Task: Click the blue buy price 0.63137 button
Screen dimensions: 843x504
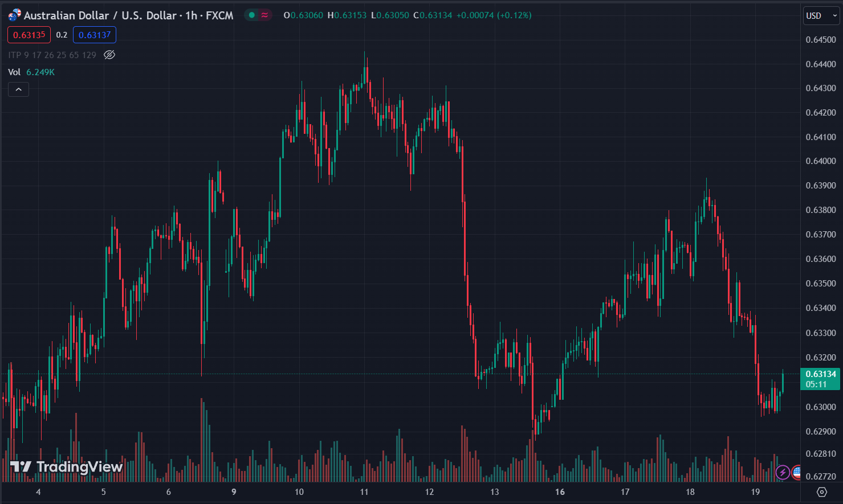Action: tap(95, 35)
